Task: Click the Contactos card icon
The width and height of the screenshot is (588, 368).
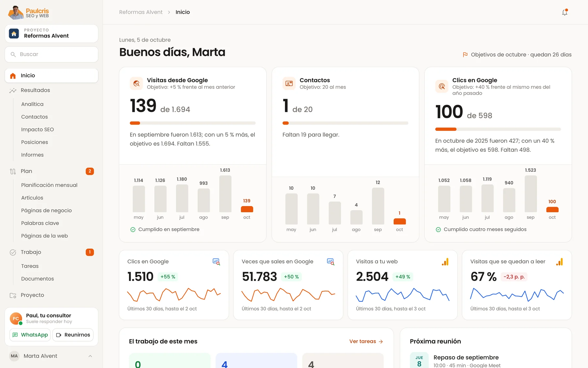Action: [289, 83]
